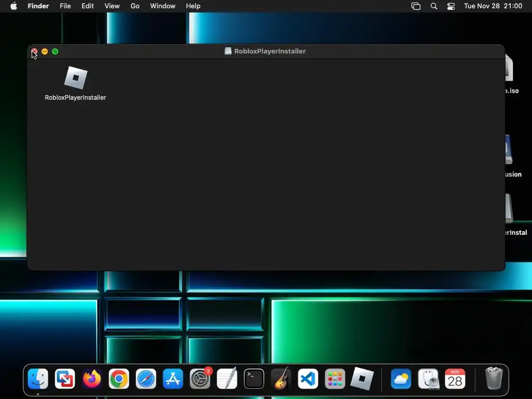The image size is (532, 399).
Task: Close the RobloxPlayerInstaller window
Action: point(34,51)
